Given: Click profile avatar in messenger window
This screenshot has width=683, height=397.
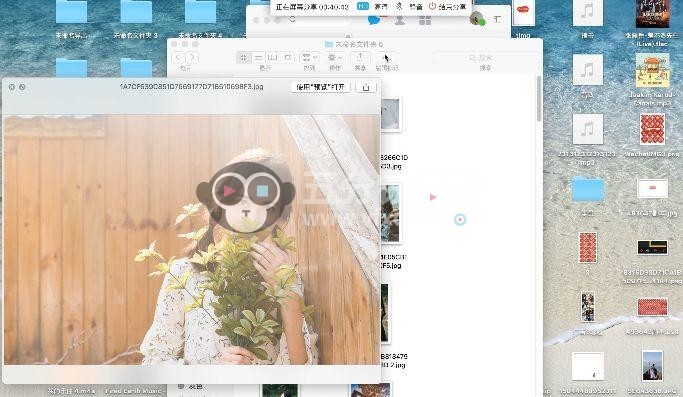Looking at the screenshot, I should 477,19.
